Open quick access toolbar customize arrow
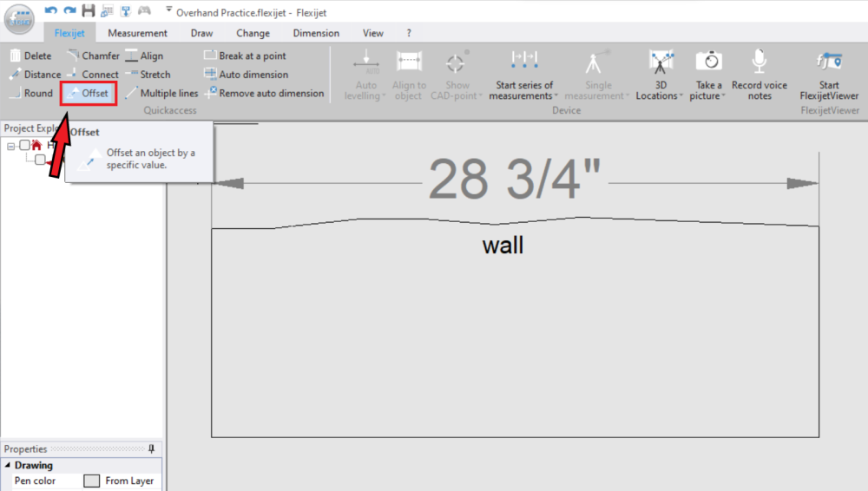This screenshot has height=491, width=868. pos(168,10)
